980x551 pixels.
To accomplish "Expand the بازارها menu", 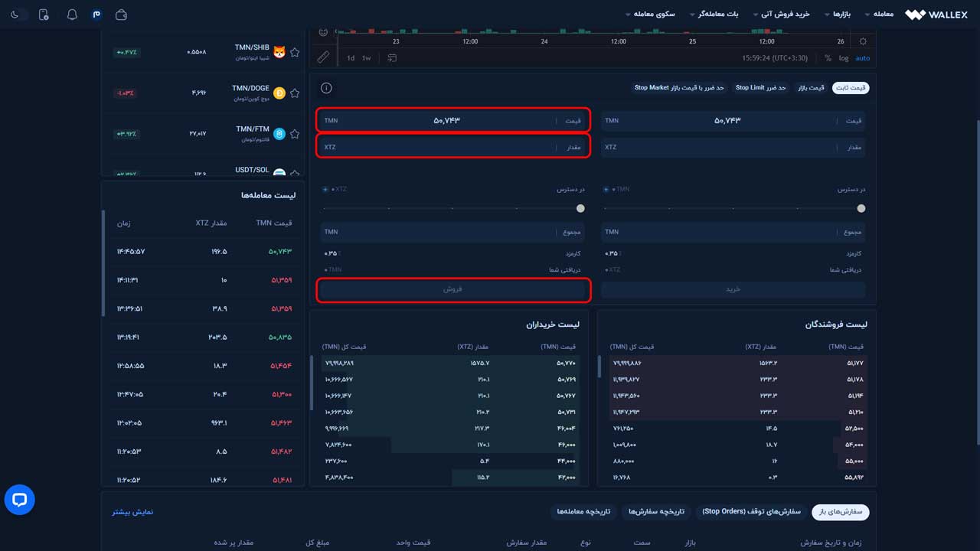I will coord(838,15).
